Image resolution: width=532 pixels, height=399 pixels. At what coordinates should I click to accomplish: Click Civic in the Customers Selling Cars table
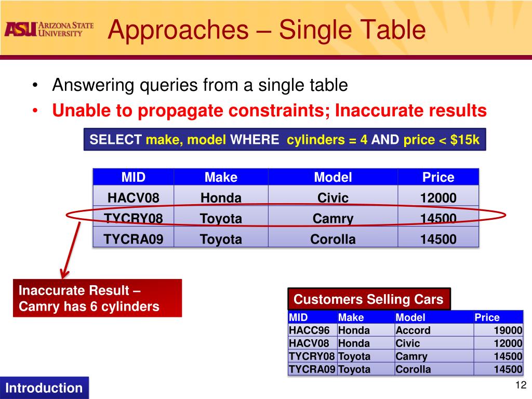click(434, 343)
